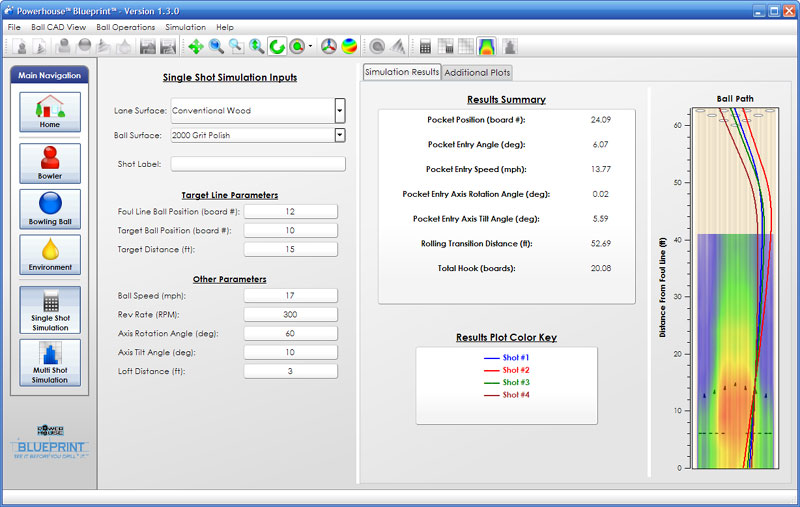This screenshot has width=800, height=507.
Task: Click the Powerhouse Blueprint logo
Action: click(x=50, y=442)
